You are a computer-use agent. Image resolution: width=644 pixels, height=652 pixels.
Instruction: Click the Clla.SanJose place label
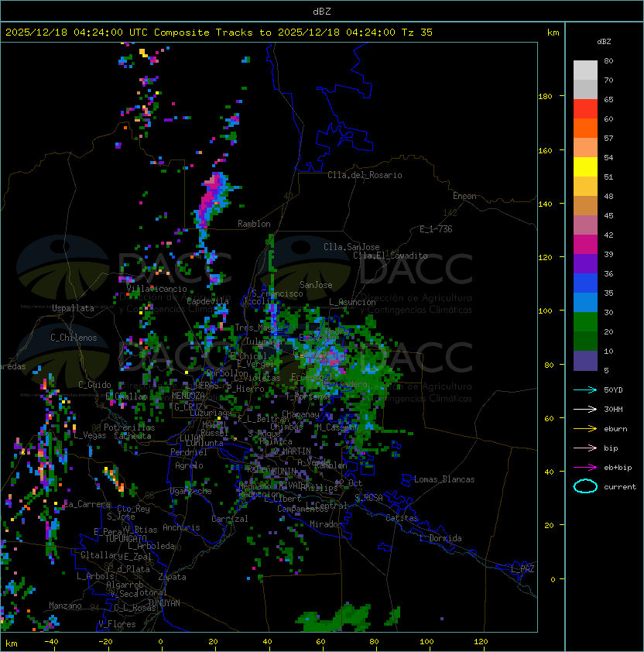[351, 247]
